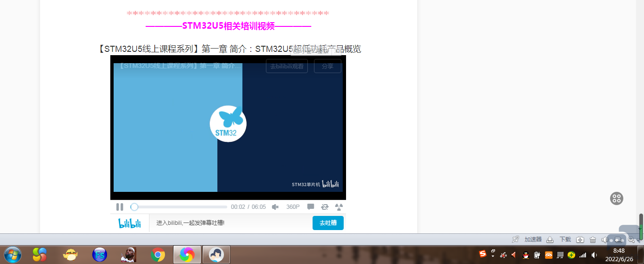
Task: Switch to the colorful pinwheel browser taskbar button
Action: pos(187,255)
